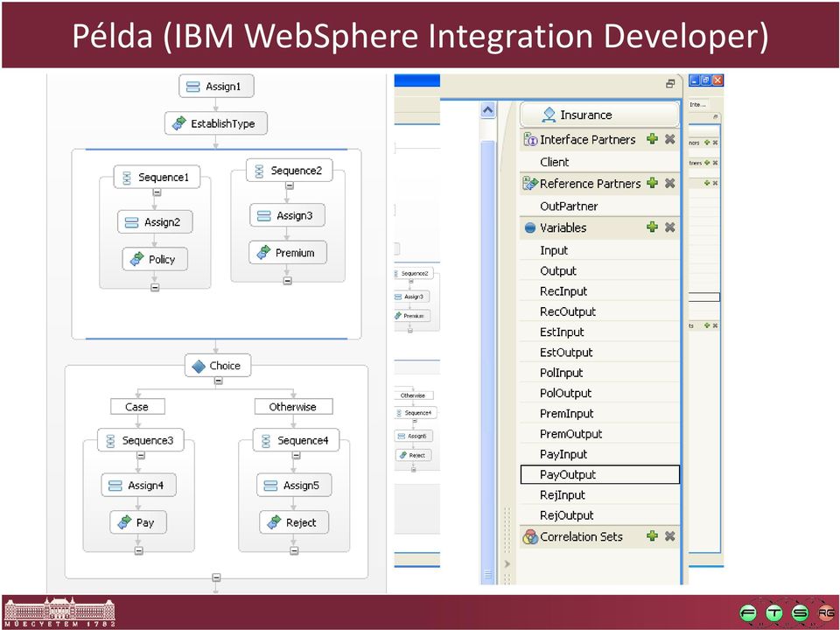
Task: Select the Assign2 activity node
Action: click(155, 222)
